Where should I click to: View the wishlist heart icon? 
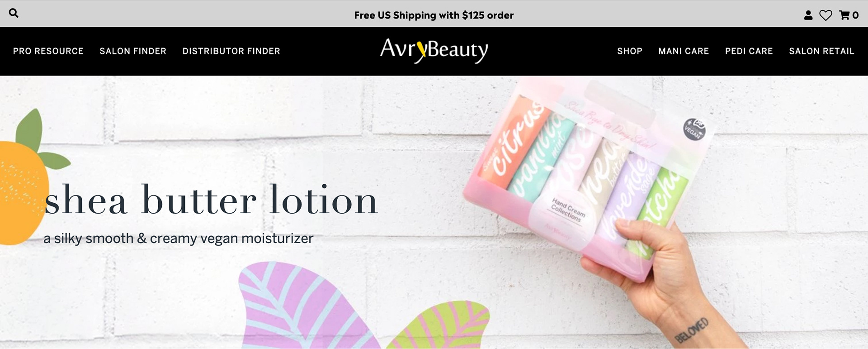point(826,15)
